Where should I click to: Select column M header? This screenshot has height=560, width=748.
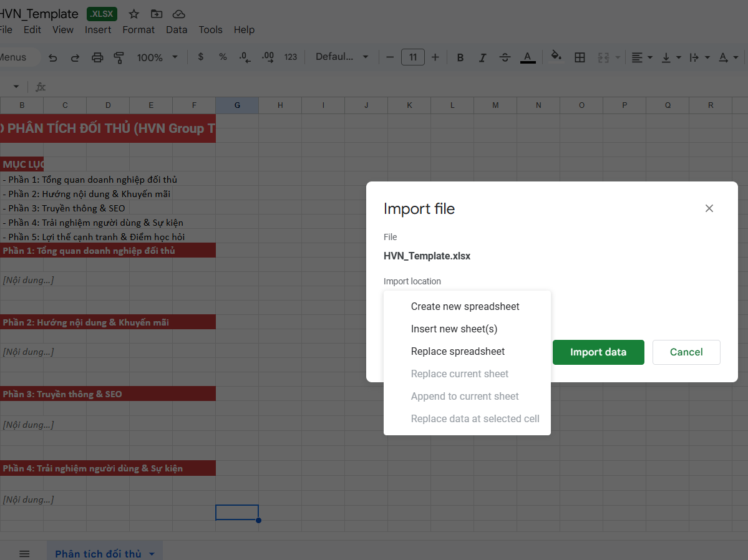click(495, 105)
